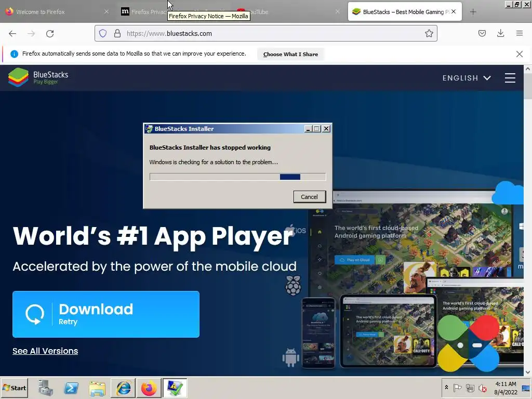The width and height of the screenshot is (532, 399).
Task: Bookmark this page with the star
Action: 429,33
